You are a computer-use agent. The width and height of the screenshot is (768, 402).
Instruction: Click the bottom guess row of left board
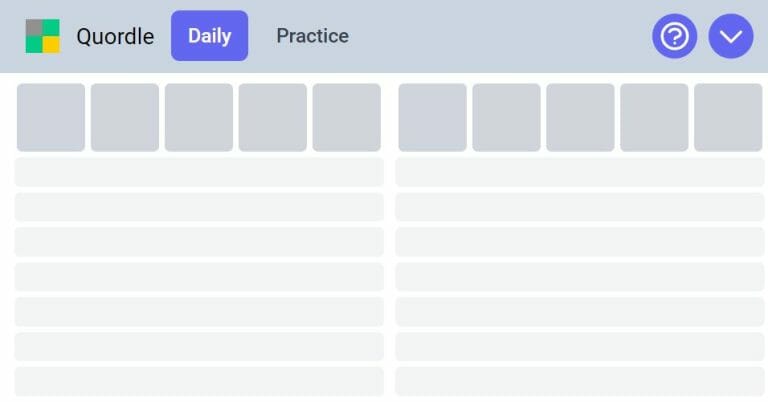point(199,381)
